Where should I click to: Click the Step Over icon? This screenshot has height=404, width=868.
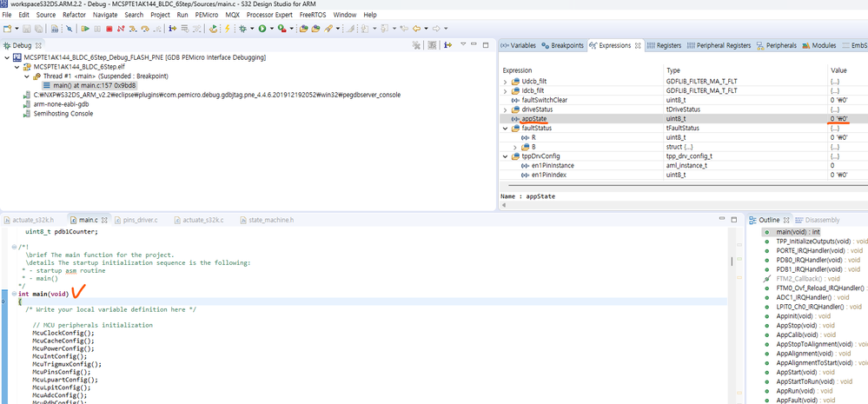pos(145,28)
